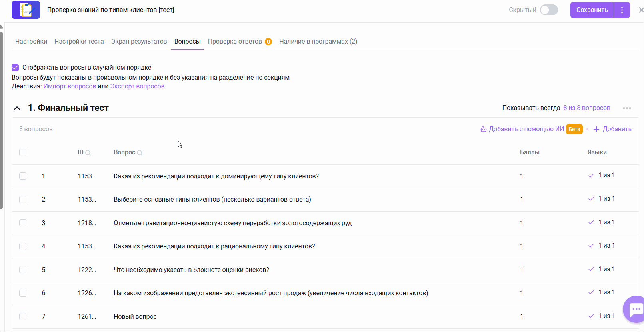This screenshot has width=644, height=332.
Task: Select the Вопросы tab
Action: (188, 42)
